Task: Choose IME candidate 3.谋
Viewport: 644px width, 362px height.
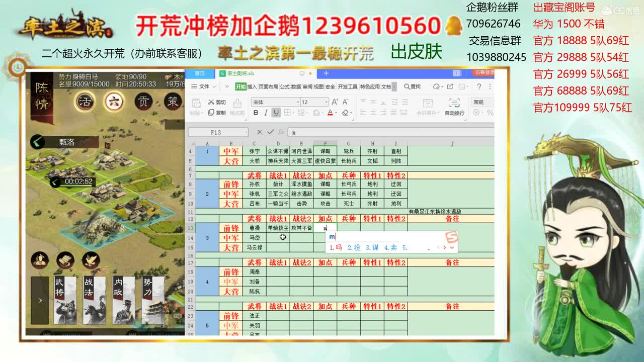Action: pos(372,247)
